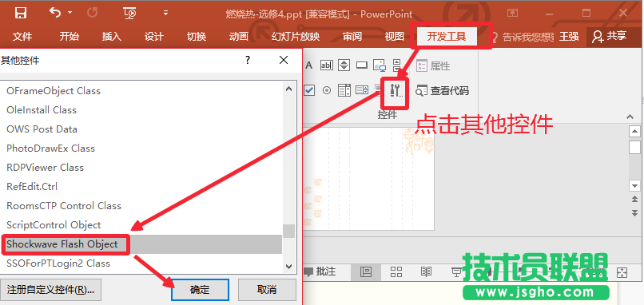Insert a Text Box control (abl icon)
The image size is (644, 305).
pyautogui.click(x=327, y=65)
